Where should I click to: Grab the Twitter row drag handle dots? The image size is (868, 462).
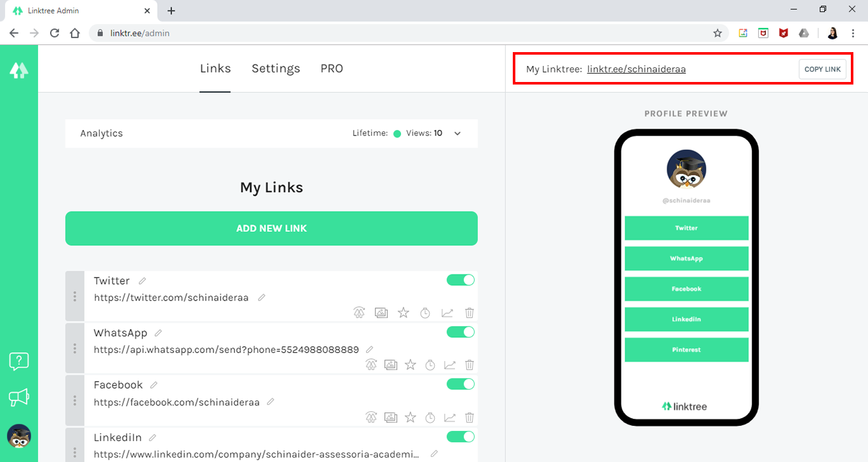coord(75,296)
